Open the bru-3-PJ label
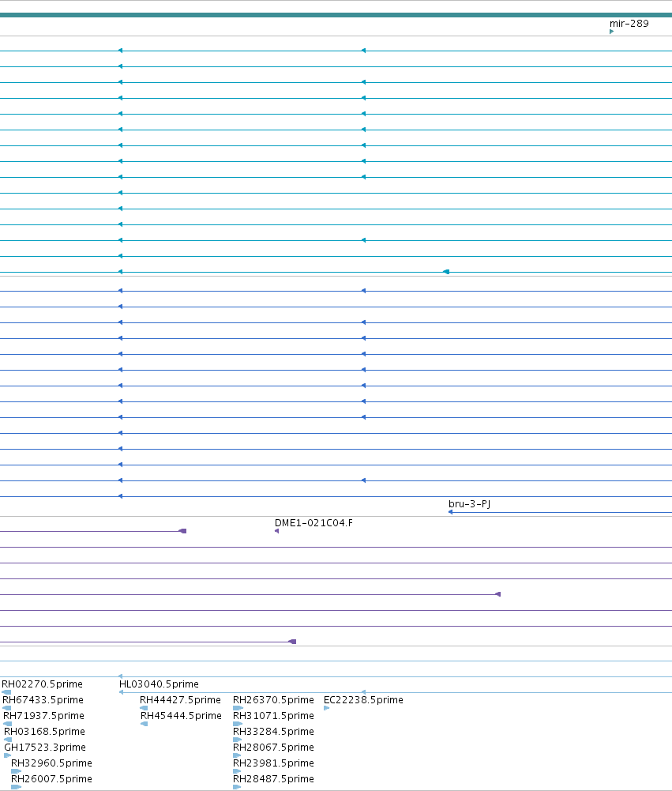Viewport: 672px width, 791px height. 469,504
